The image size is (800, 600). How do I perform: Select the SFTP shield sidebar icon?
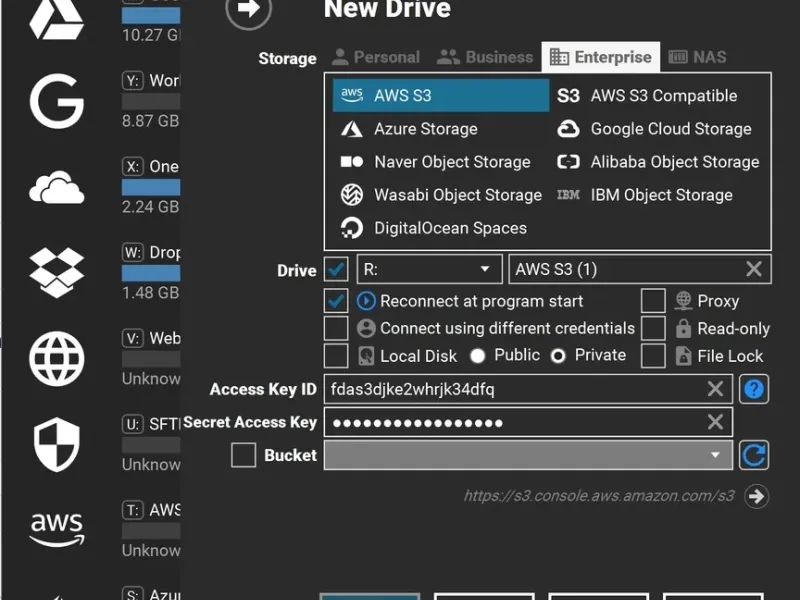56,444
